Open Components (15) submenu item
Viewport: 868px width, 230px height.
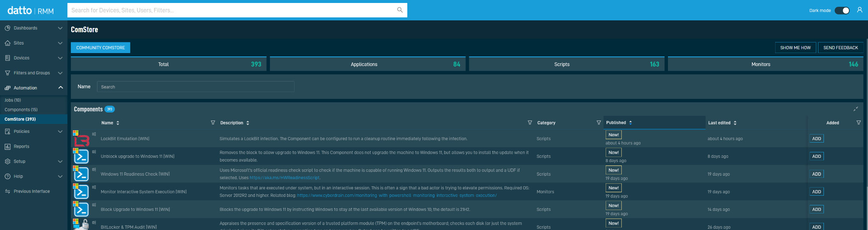21,109
